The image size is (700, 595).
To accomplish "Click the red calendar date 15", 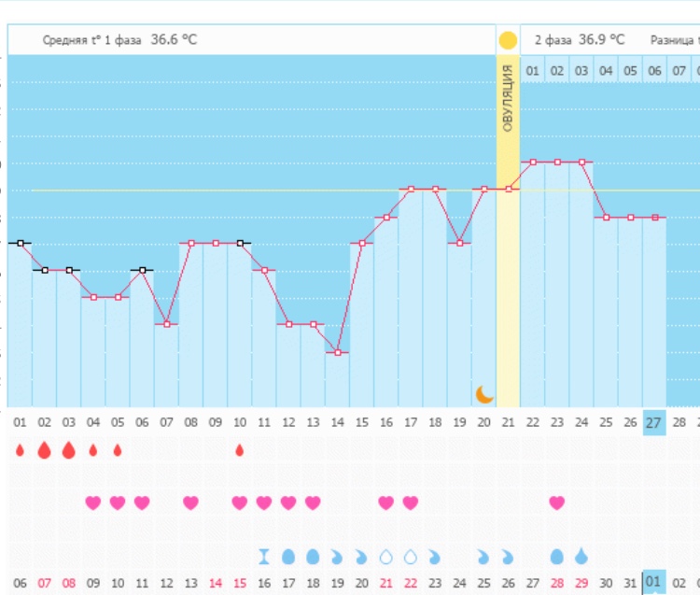I will point(240,583).
